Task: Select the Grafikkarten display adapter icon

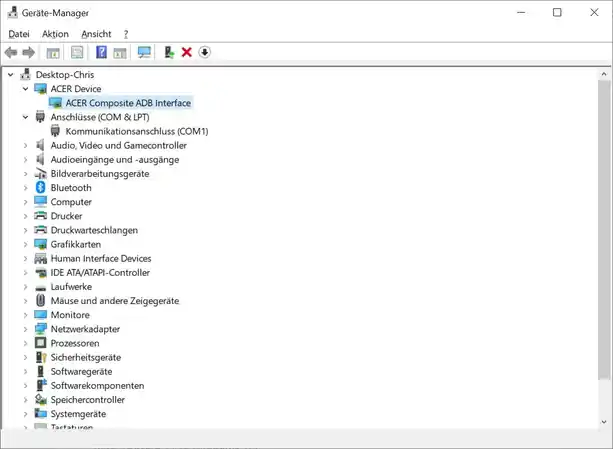Action: tap(40, 244)
